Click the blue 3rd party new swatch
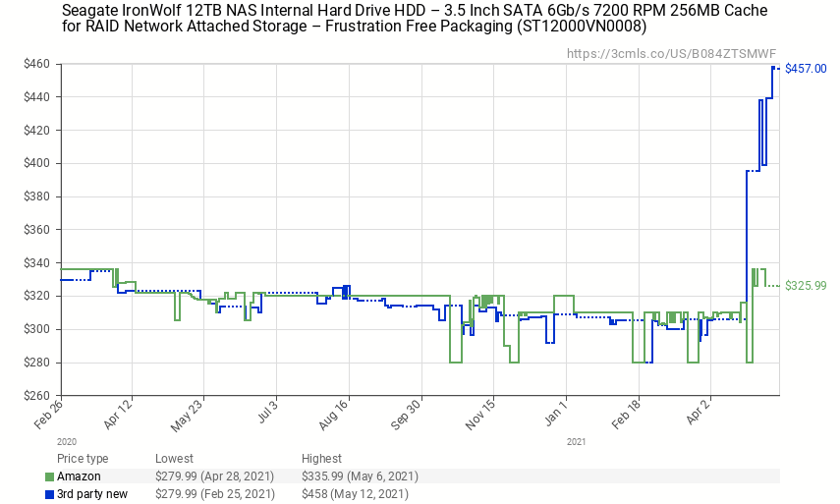 click(x=50, y=494)
